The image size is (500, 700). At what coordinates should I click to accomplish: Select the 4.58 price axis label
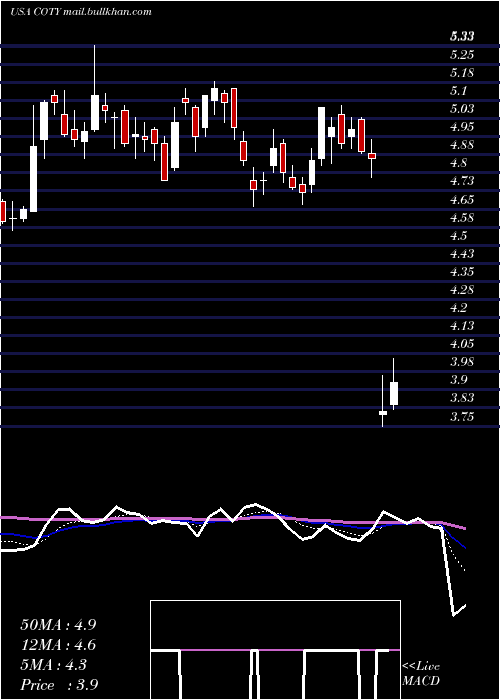(462, 218)
